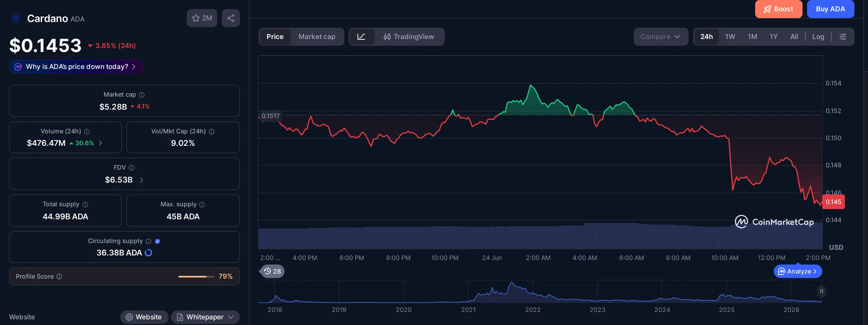Click the $476.47M volume value
868x325 pixels.
tap(46, 143)
